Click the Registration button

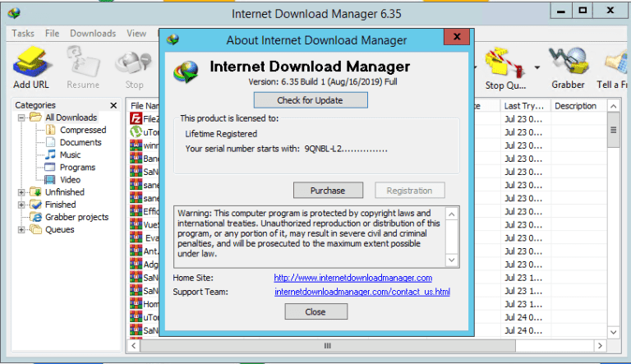pyautogui.click(x=410, y=191)
